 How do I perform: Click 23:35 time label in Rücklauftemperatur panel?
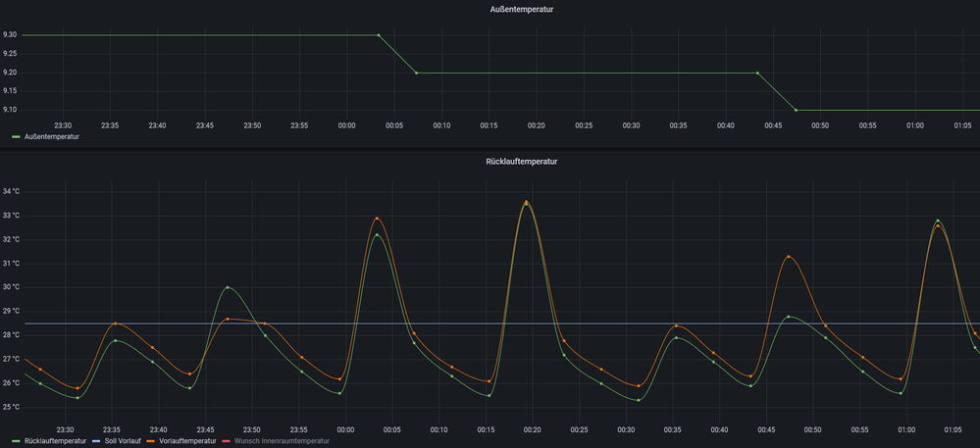(112, 430)
